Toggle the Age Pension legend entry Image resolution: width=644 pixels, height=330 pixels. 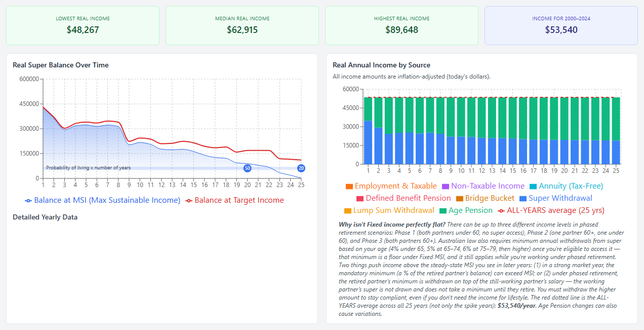point(466,210)
